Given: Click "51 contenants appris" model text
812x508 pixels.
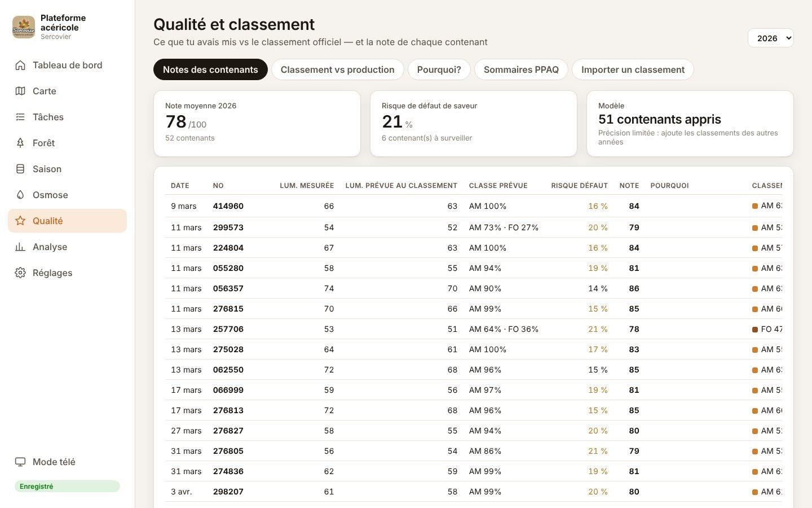Looking at the screenshot, I should (x=660, y=119).
